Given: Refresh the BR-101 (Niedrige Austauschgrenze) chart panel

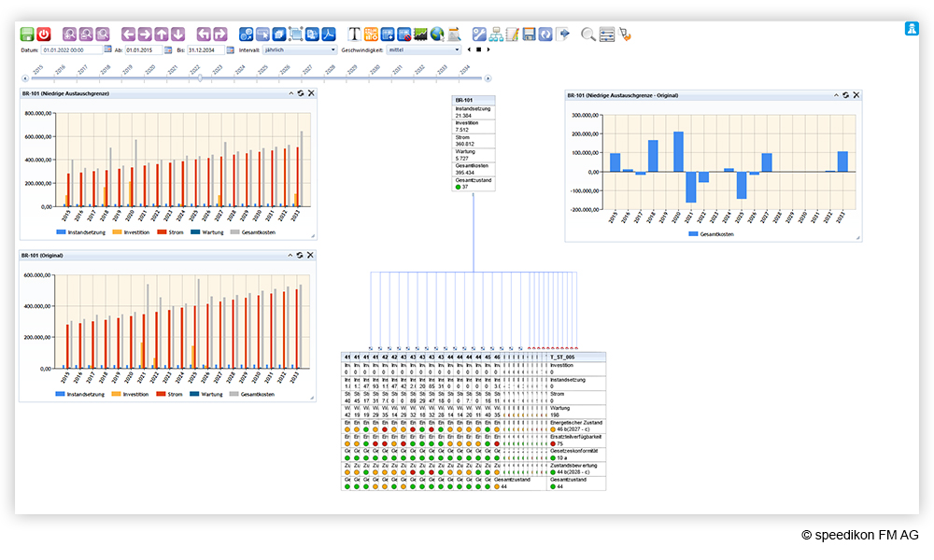Looking at the screenshot, I should coord(301,93).
